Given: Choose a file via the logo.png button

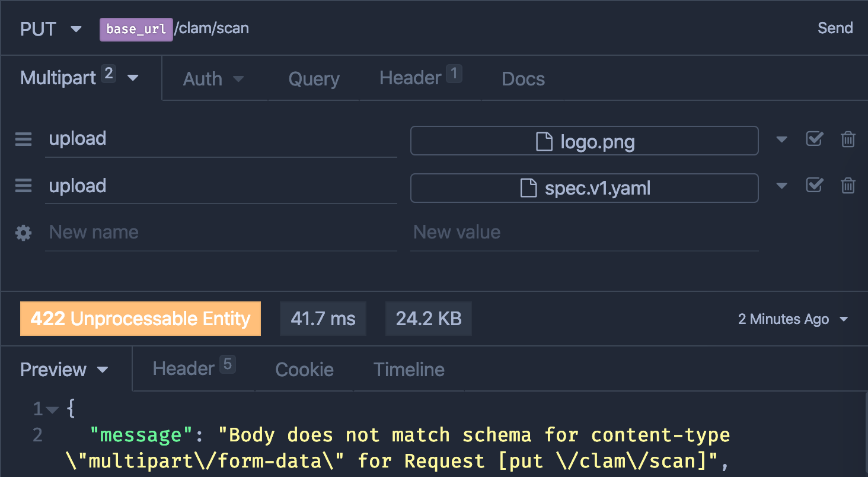Looking at the screenshot, I should (x=584, y=141).
